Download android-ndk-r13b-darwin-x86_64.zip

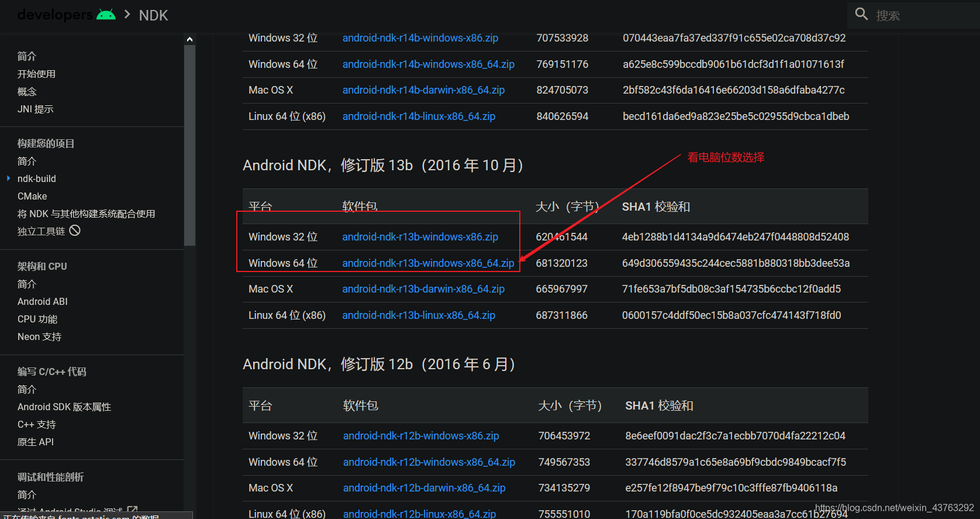[x=423, y=289]
